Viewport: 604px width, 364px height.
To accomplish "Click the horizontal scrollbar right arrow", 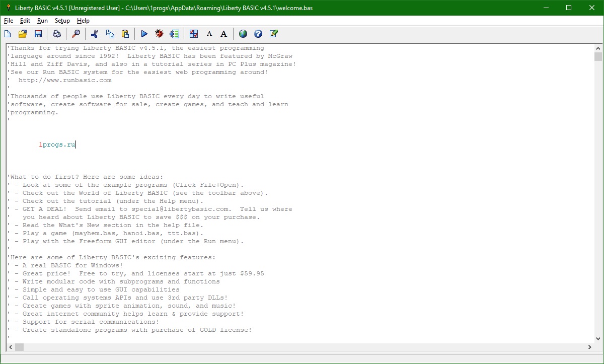I will [589, 347].
